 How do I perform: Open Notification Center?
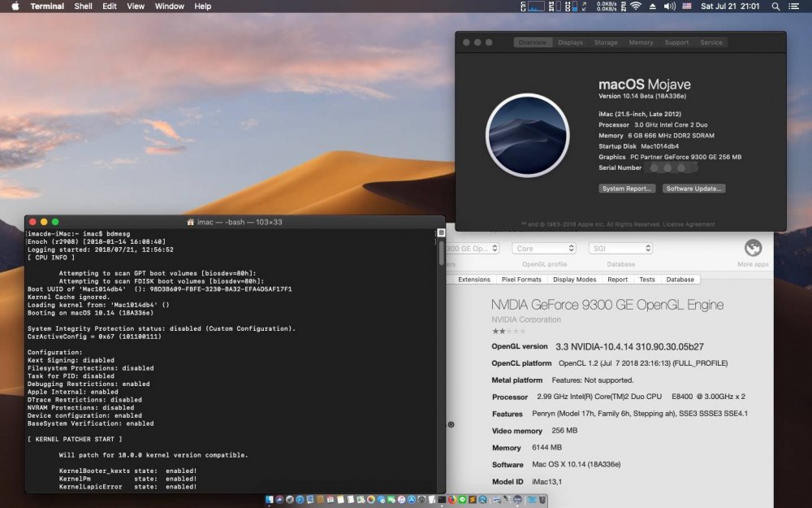793,7
